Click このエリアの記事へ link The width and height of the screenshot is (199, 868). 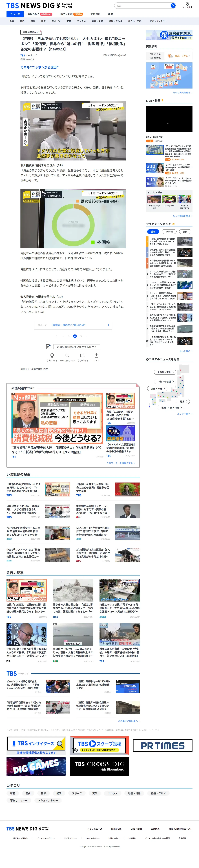click(128, 721)
